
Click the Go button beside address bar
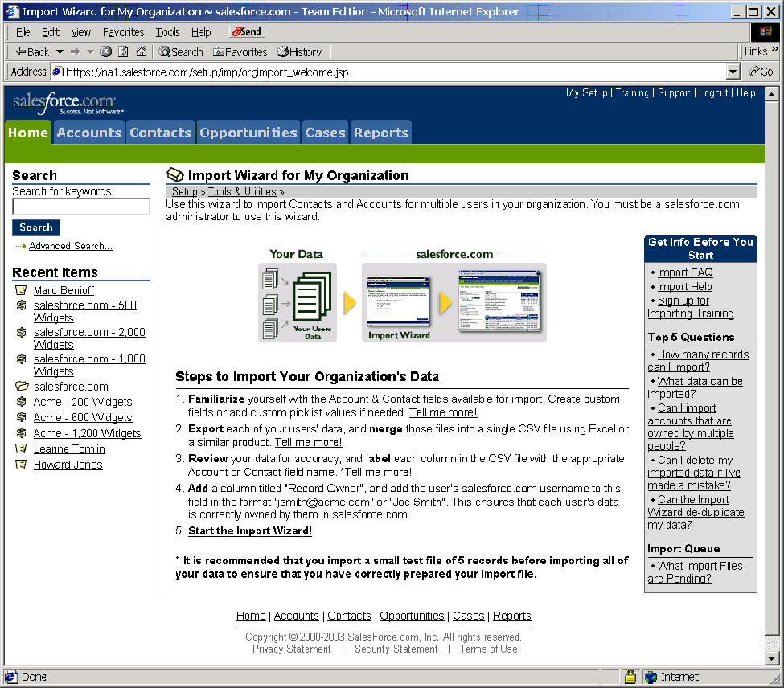pos(761,72)
